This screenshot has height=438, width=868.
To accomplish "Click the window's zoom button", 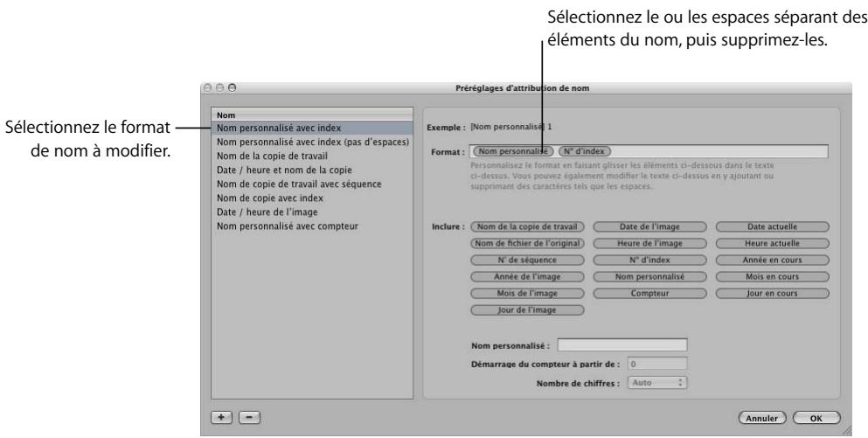I will click(232, 88).
